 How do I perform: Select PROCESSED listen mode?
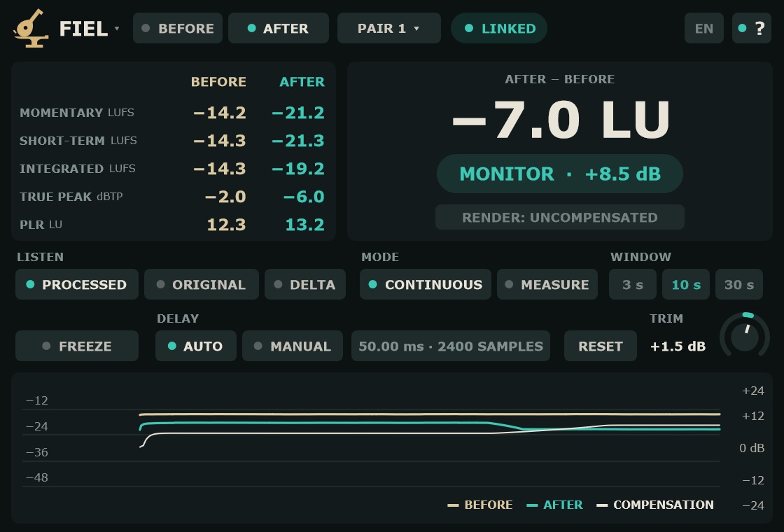point(77,284)
